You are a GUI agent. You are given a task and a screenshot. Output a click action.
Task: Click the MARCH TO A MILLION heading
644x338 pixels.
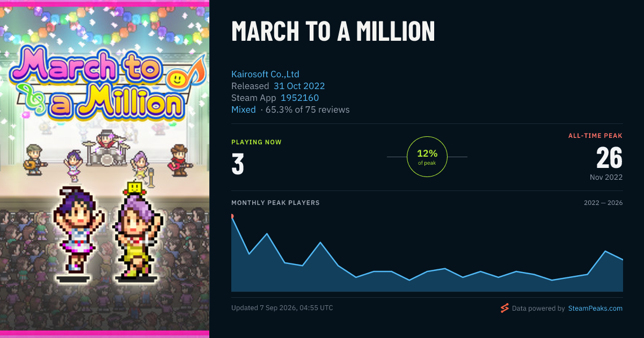click(333, 32)
